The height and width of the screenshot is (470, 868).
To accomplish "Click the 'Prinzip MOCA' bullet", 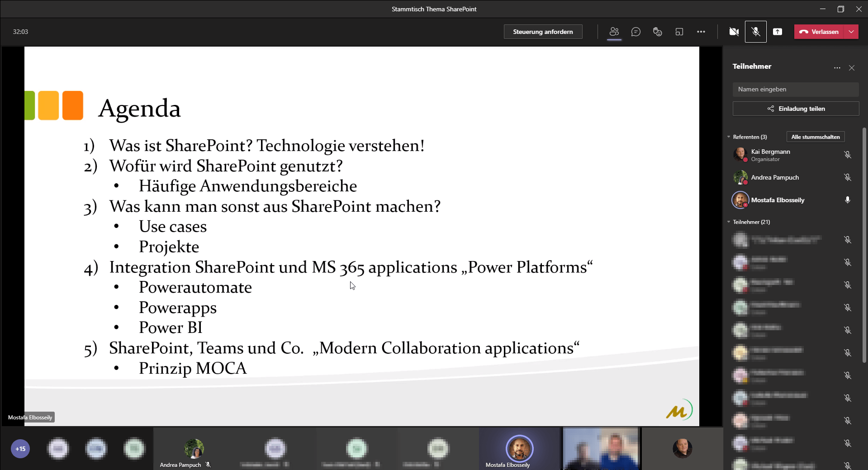I will (193, 368).
